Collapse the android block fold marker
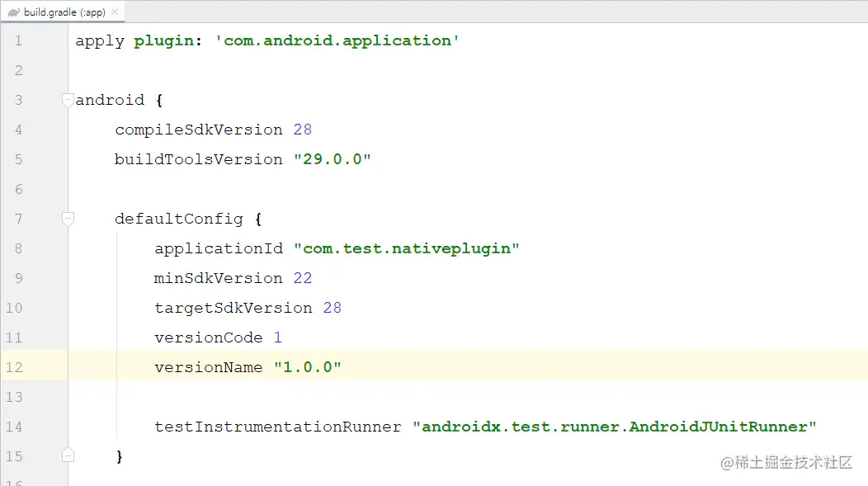This screenshot has width=868, height=486. click(68, 100)
